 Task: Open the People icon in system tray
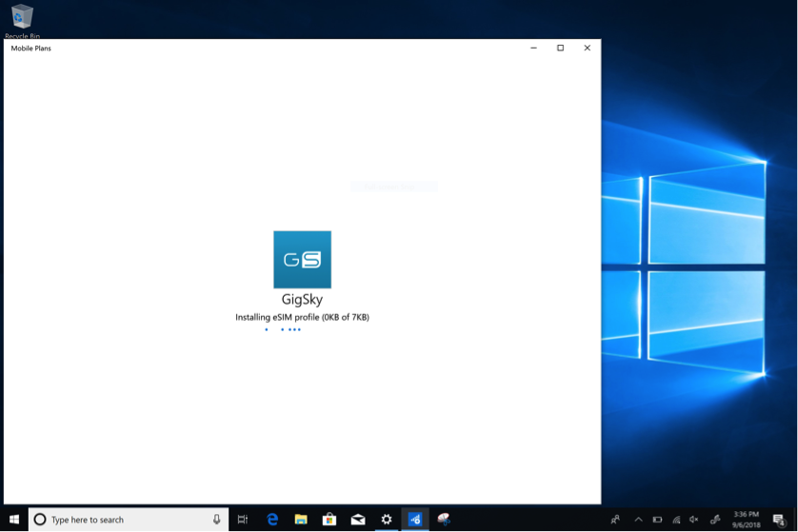[x=615, y=520]
